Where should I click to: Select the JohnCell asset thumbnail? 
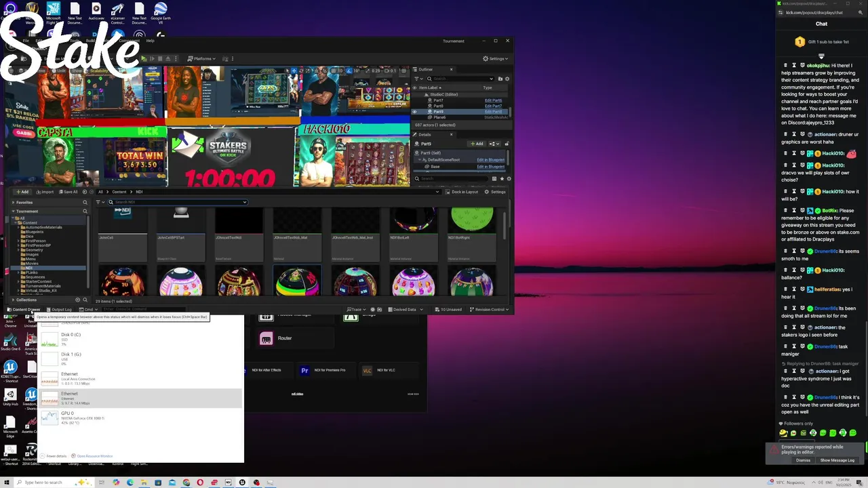click(123, 234)
